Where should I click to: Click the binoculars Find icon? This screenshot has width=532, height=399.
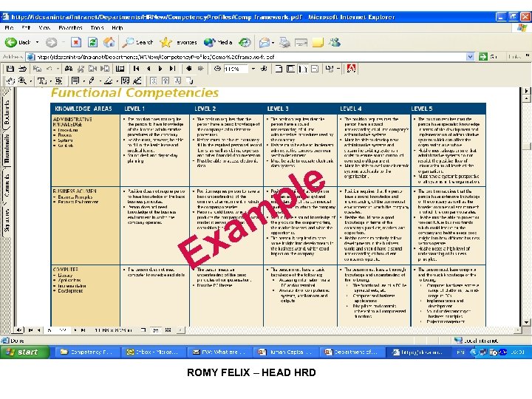[69, 69]
